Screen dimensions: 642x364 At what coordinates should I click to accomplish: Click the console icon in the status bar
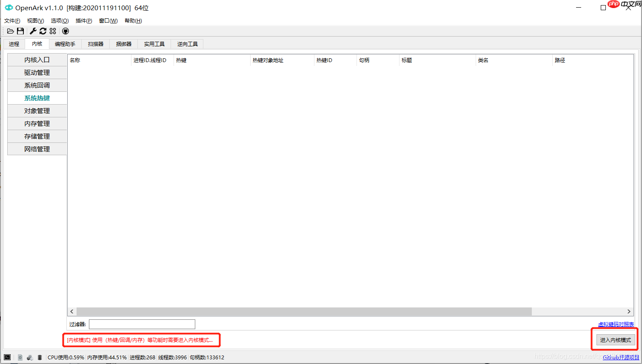7,357
